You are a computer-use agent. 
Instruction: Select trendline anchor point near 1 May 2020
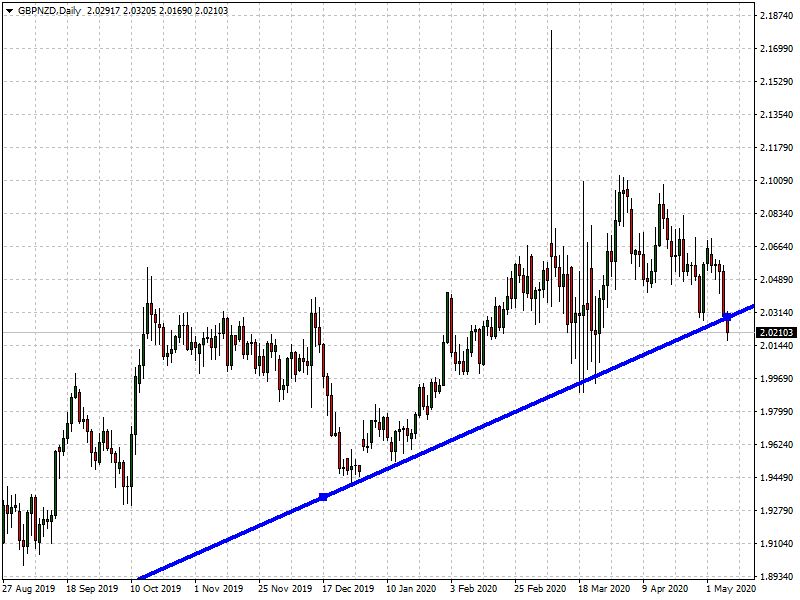pyautogui.click(x=727, y=317)
